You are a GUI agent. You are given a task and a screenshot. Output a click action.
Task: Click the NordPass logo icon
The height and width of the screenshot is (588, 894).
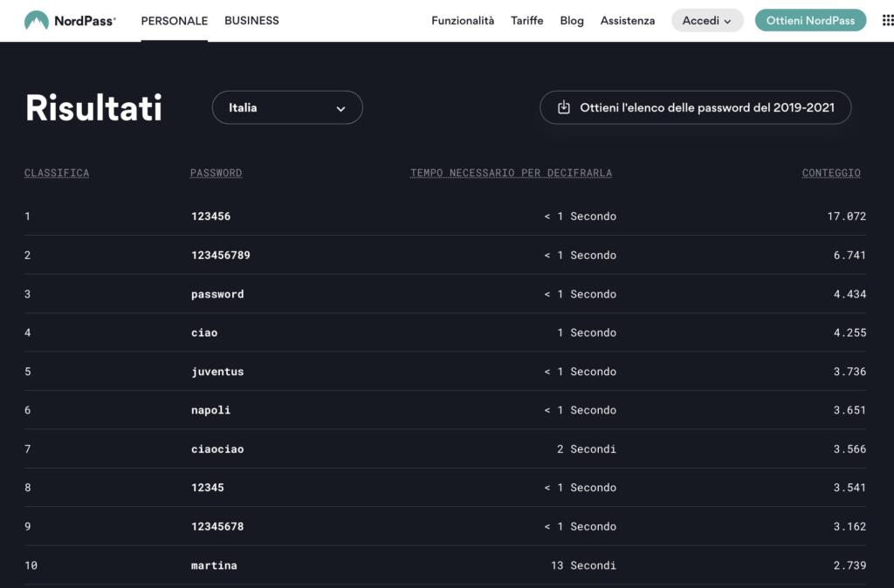pyautogui.click(x=37, y=21)
